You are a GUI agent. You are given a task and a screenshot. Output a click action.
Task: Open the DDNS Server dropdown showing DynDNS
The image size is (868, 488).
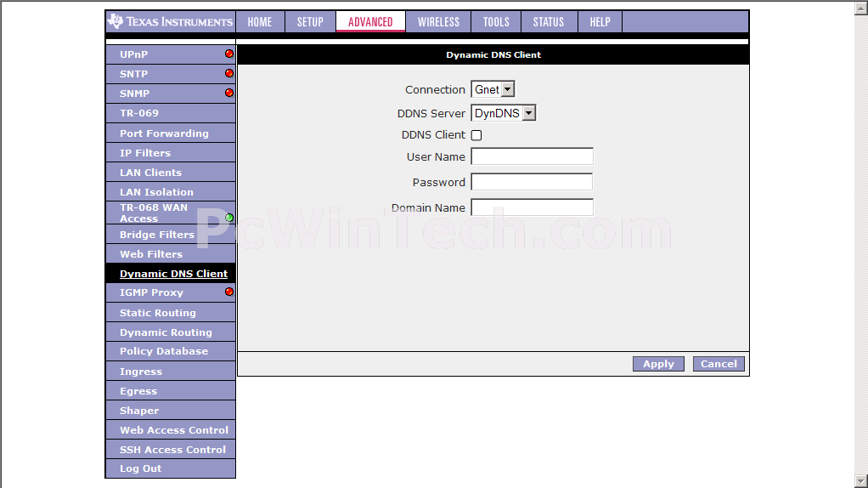tap(503, 113)
